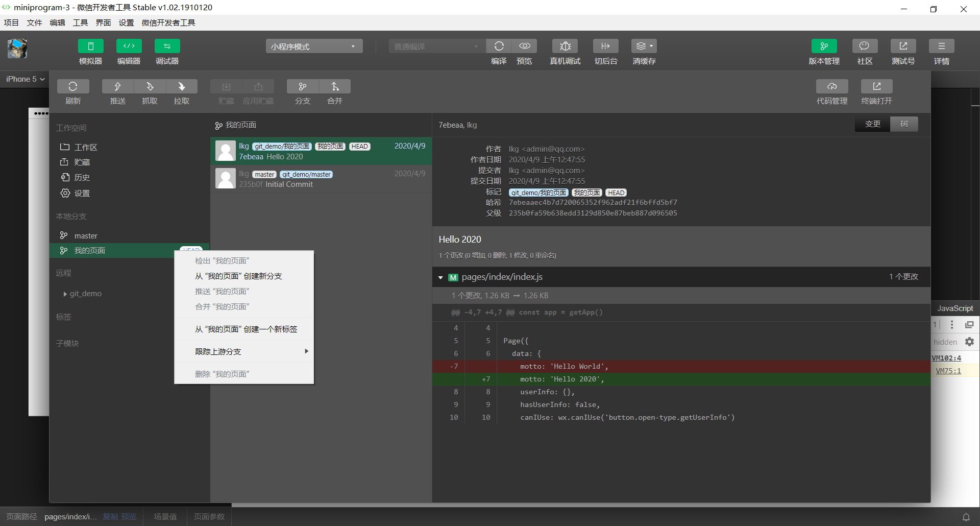Click the VM102:4 source link
980x526 pixels.
946,358
